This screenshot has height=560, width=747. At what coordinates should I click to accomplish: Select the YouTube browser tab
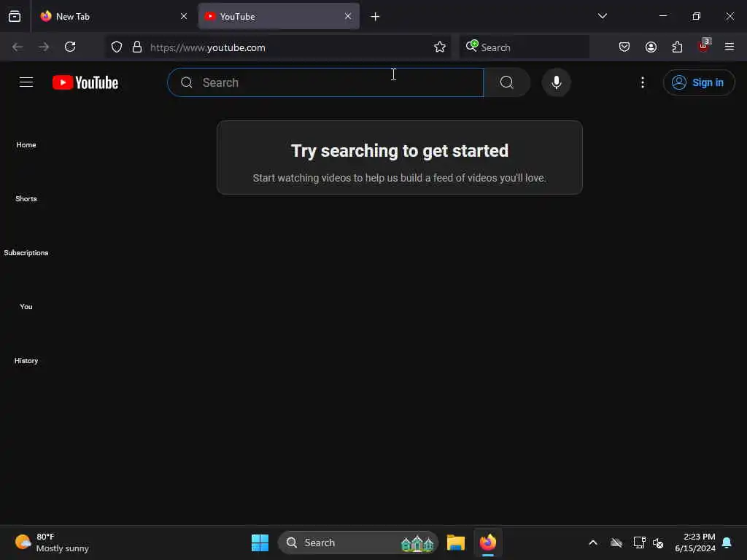pyautogui.click(x=279, y=16)
